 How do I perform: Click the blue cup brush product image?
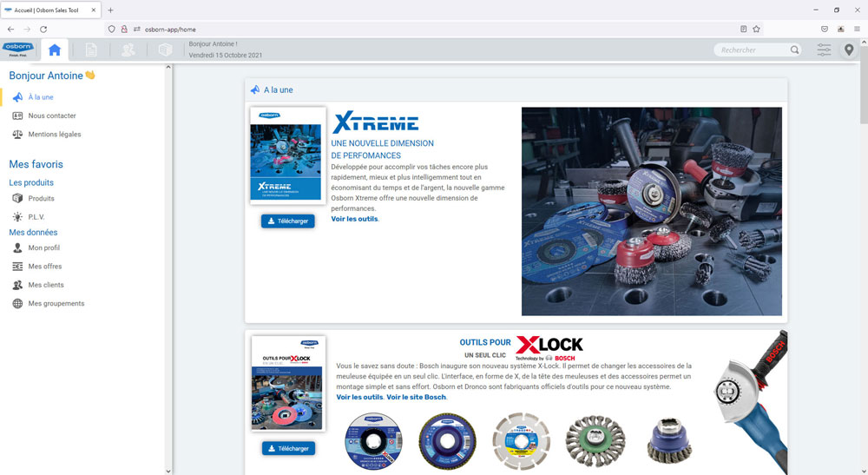[x=669, y=440]
